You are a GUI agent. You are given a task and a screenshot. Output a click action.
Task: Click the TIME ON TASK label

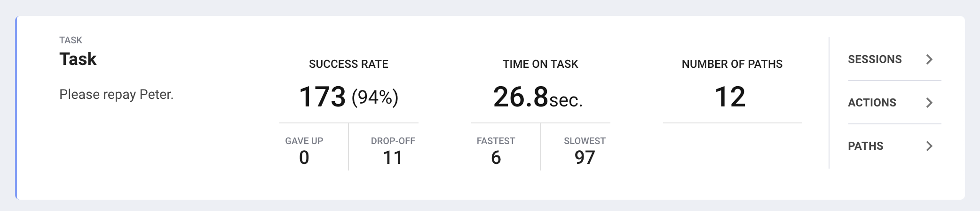coord(540,64)
